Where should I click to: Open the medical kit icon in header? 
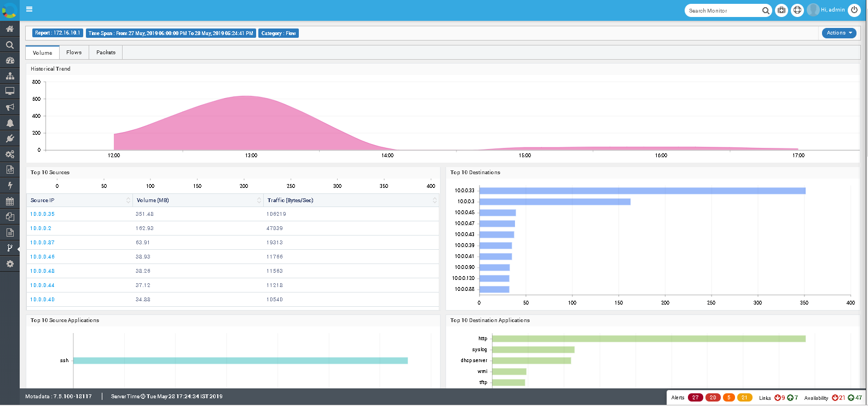point(782,10)
